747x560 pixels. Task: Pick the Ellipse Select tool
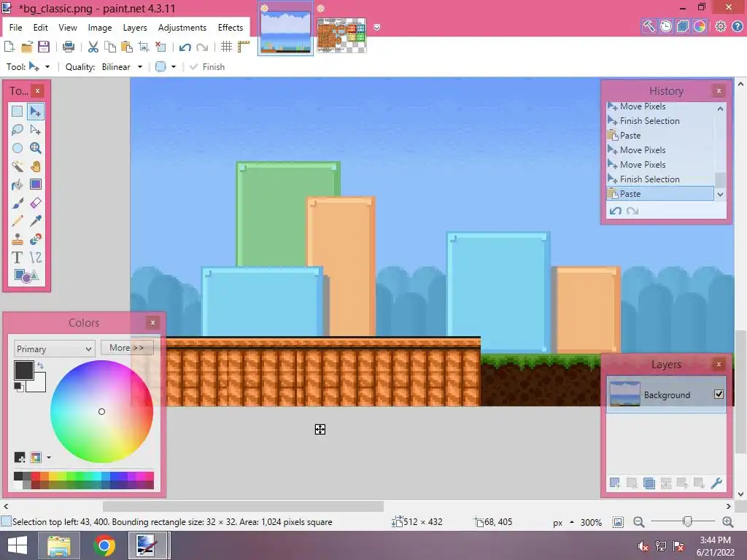pos(18,147)
